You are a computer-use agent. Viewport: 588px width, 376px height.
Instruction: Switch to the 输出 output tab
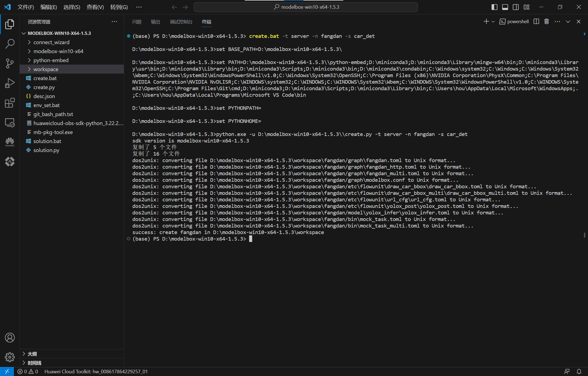(x=155, y=22)
